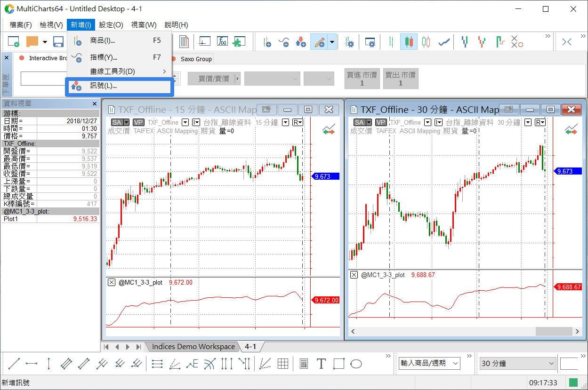Select the horizontal parallel lines tool

158,363
